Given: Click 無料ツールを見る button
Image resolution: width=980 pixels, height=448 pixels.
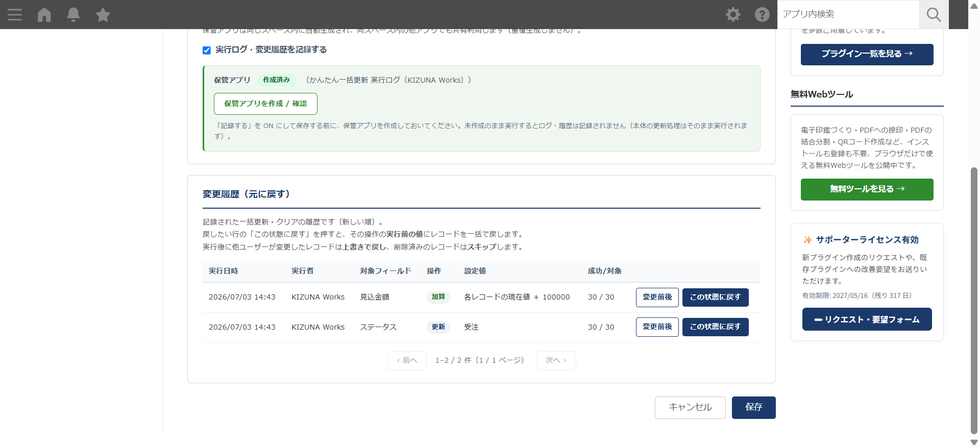Looking at the screenshot, I should [x=867, y=189].
